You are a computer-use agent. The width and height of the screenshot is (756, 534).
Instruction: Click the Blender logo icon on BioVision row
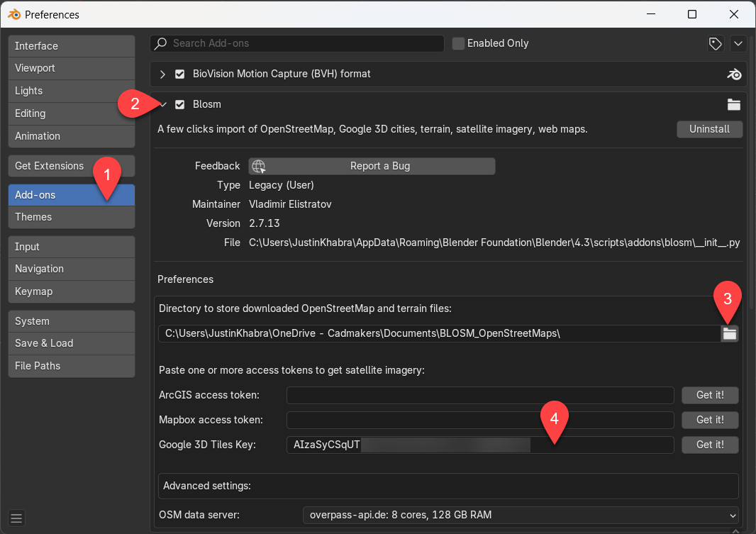click(x=734, y=74)
